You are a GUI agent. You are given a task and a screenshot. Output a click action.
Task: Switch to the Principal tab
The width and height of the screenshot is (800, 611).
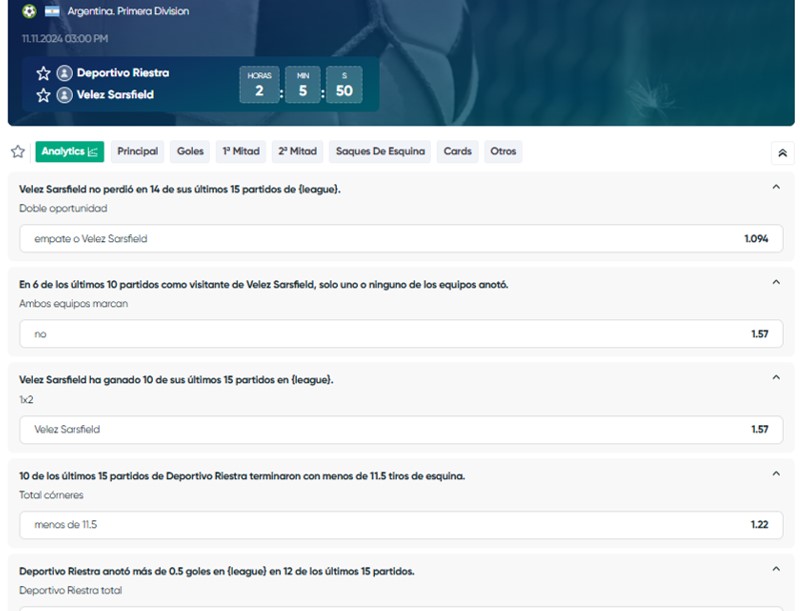tap(137, 151)
